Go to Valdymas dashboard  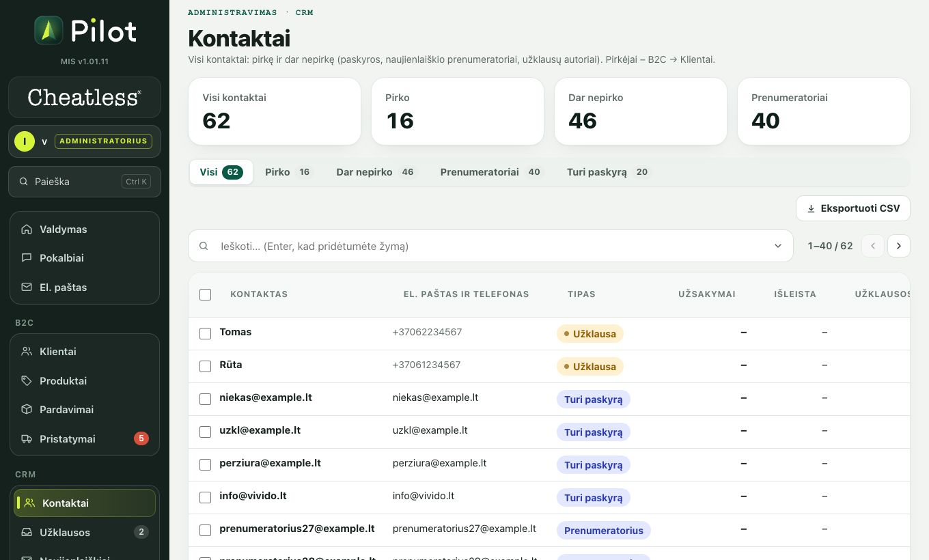click(x=85, y=229)
